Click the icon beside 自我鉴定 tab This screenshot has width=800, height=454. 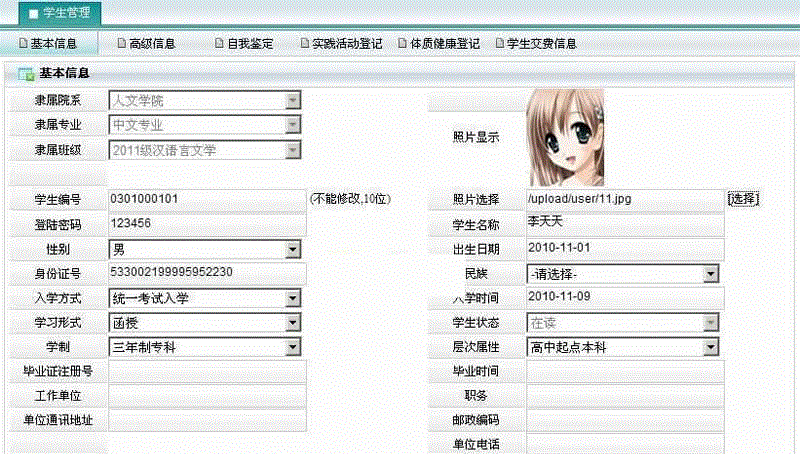(219, 44)
